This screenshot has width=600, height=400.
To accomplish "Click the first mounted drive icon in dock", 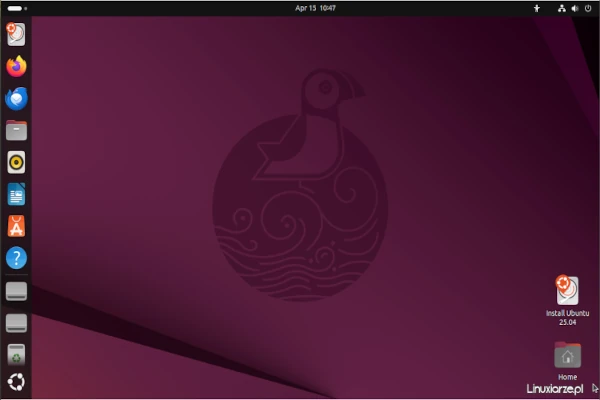I will click(x=16, y=292).
